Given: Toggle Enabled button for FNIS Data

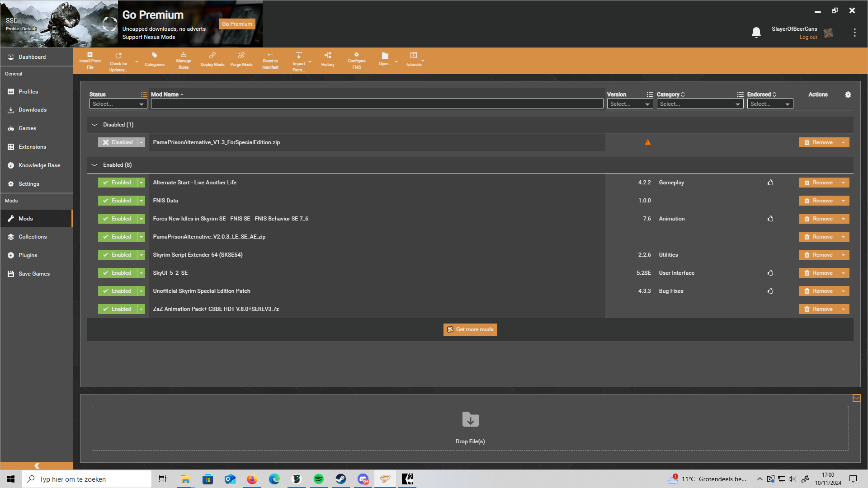Looking at the screenshot, I should tap(118, 201).
